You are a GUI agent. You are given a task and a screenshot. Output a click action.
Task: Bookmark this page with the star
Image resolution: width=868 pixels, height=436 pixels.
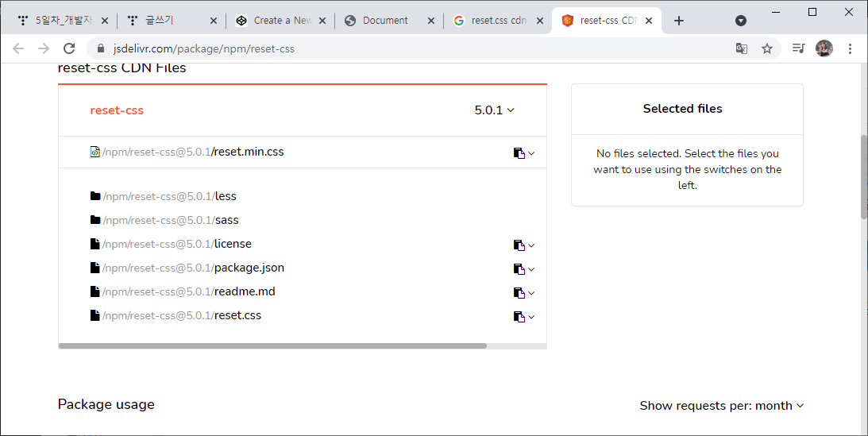[766, 48]
